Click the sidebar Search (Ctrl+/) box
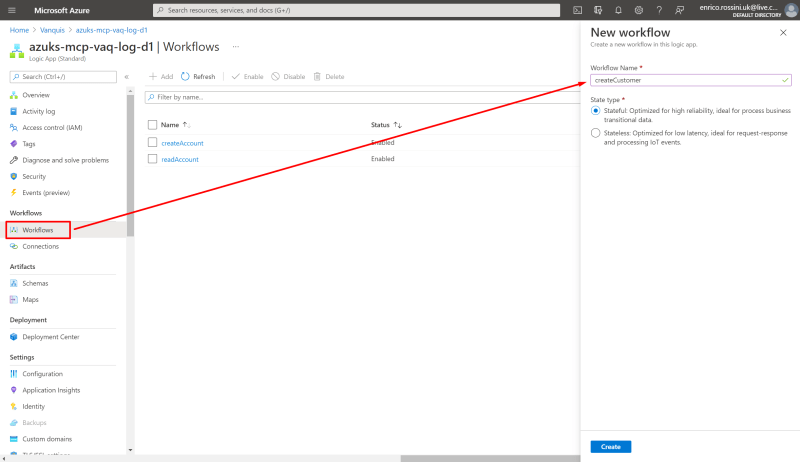This screenshot has height=462, width=800. [x=63, y=76]
